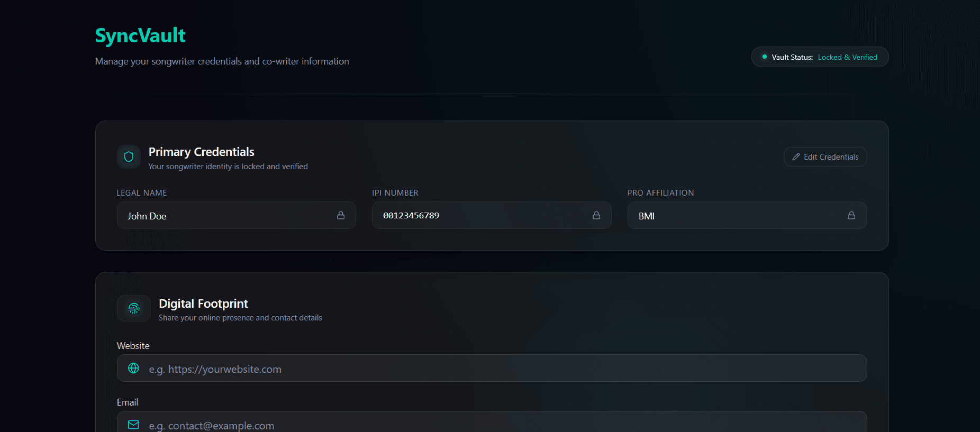Click 'Your songwriter identity is locked and verified'
This screenshot has height=432, width=980.
coord(228,167)
